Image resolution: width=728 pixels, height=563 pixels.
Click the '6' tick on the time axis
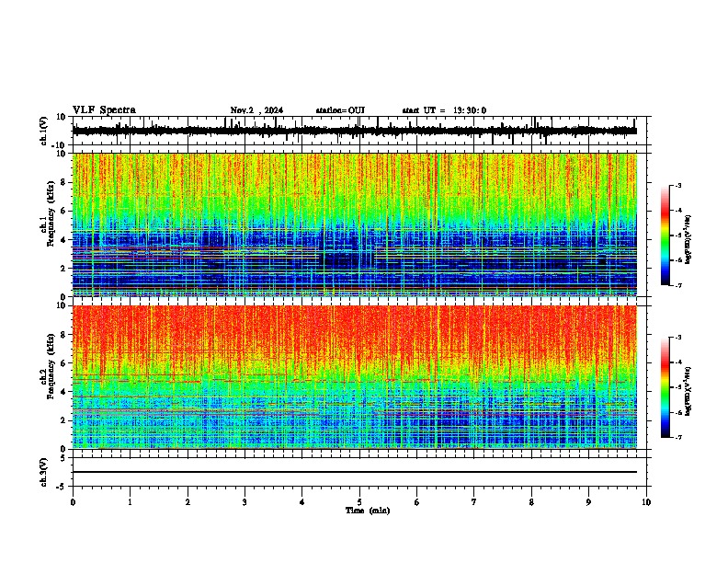pos(417,502)
